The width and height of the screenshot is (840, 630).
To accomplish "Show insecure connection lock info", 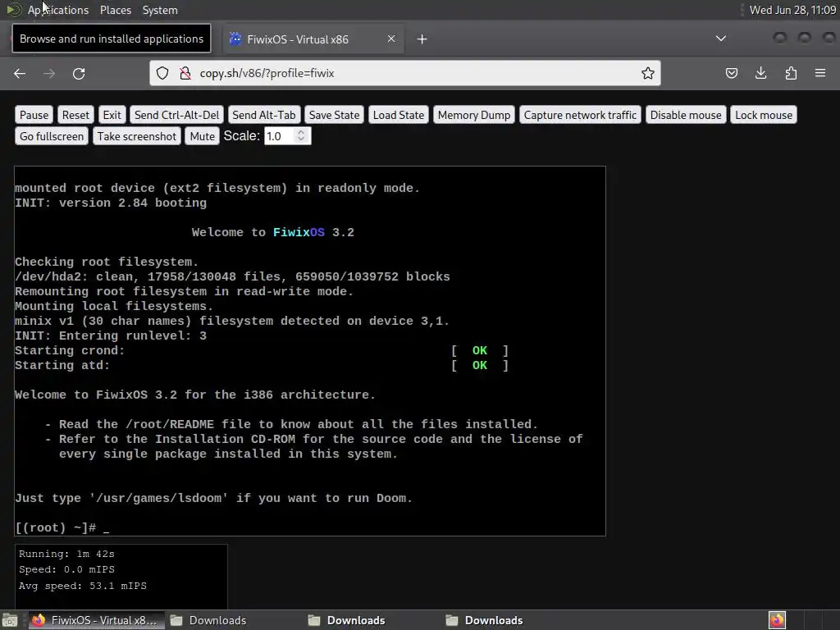I will (185, 73).
